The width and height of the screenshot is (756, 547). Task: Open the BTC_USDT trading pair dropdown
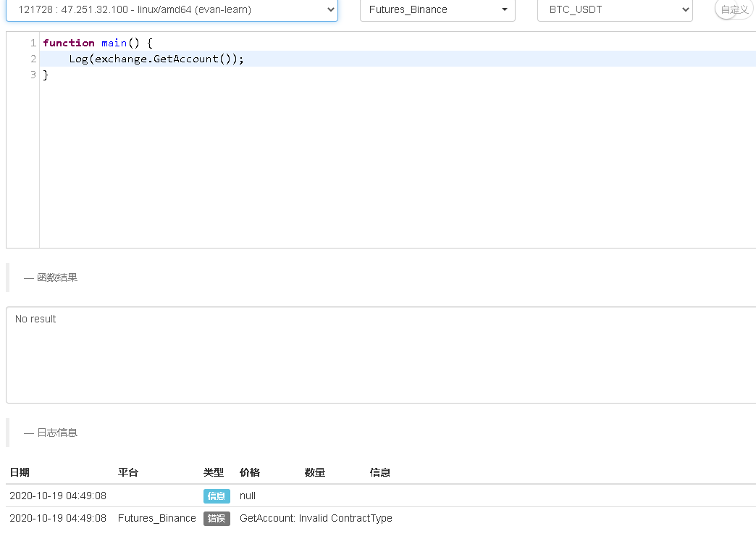(615, 9)
